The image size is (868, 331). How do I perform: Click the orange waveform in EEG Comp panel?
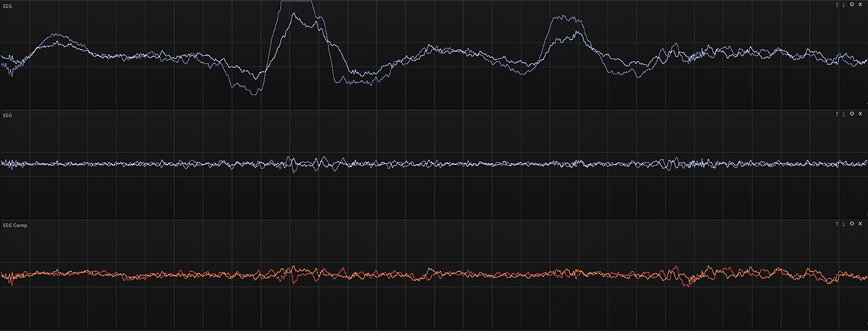click(434, 275)
